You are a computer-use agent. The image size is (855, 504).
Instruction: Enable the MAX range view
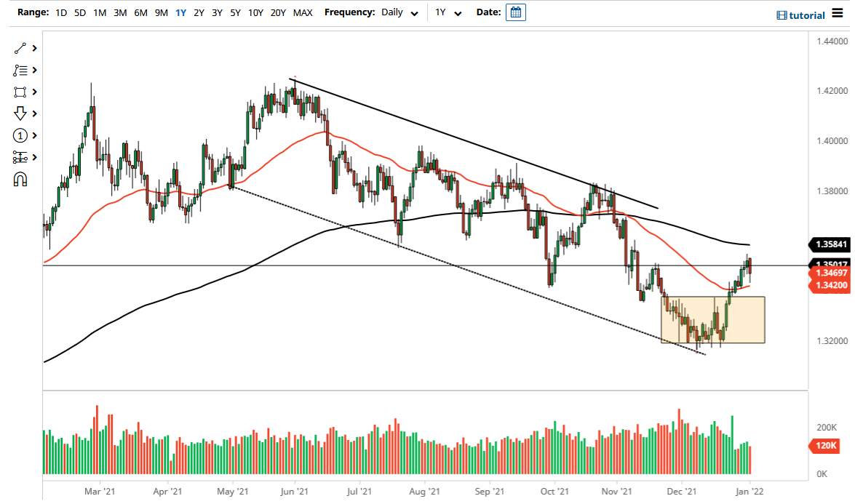click(303, 12)
